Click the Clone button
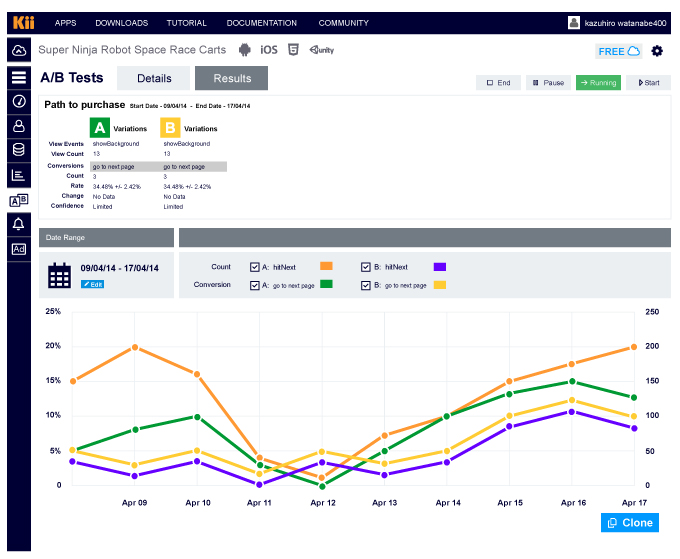 pos(629,522)
